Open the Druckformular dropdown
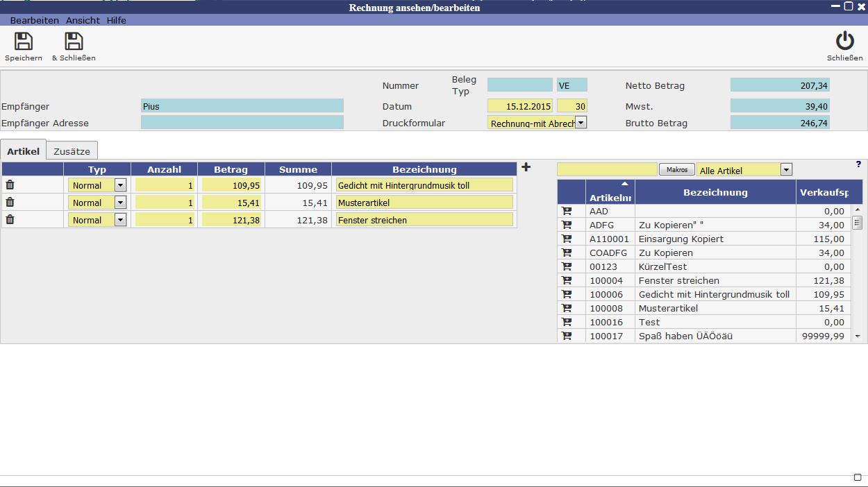 581,123
